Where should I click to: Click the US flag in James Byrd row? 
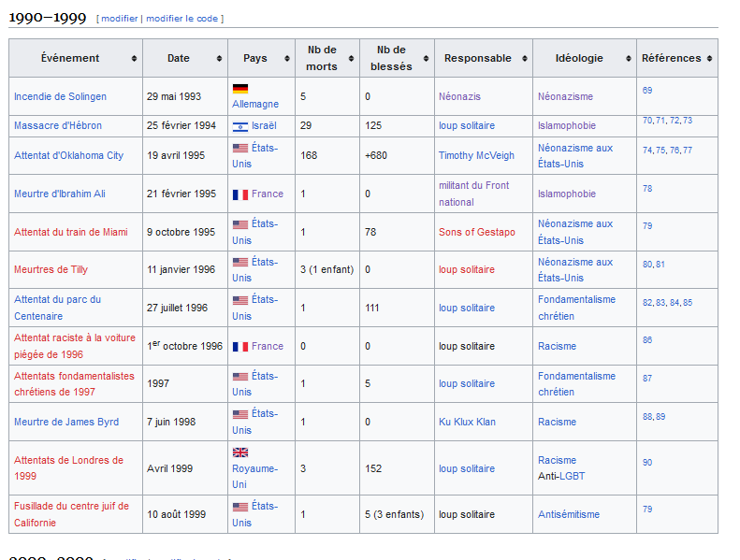(x=239, y=414)
